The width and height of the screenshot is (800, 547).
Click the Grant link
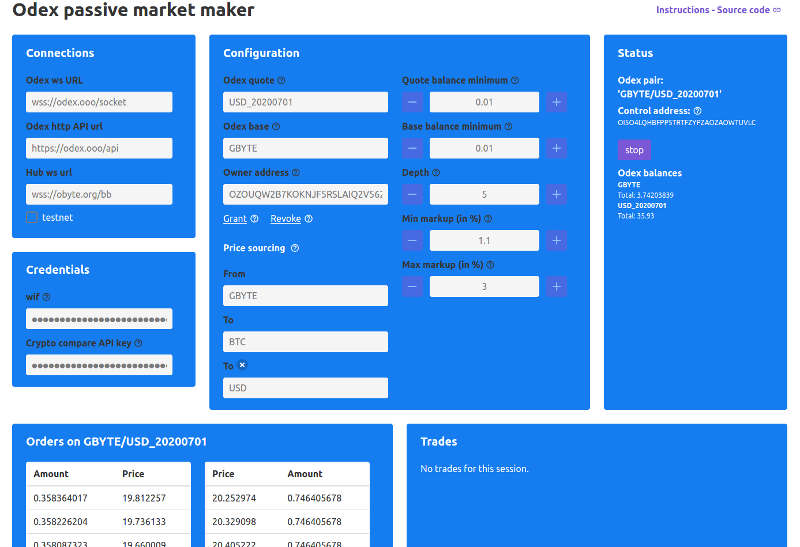(235, 218)
